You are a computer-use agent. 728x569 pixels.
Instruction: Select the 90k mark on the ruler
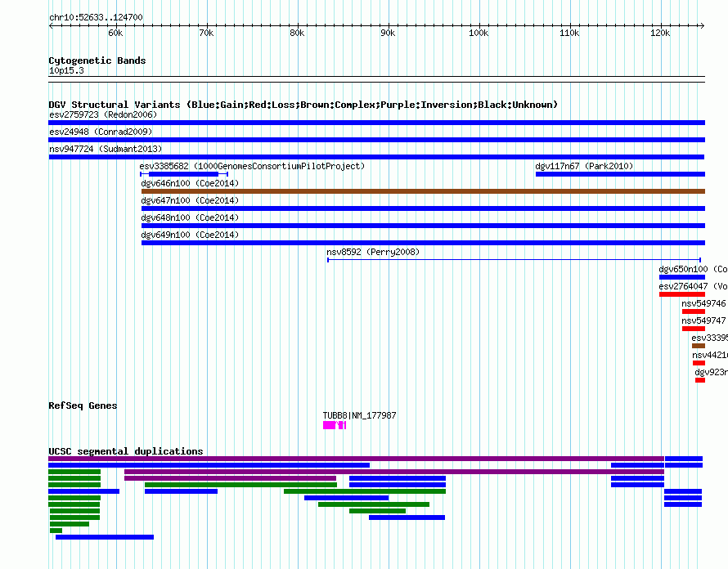click(x=388, y=33)
